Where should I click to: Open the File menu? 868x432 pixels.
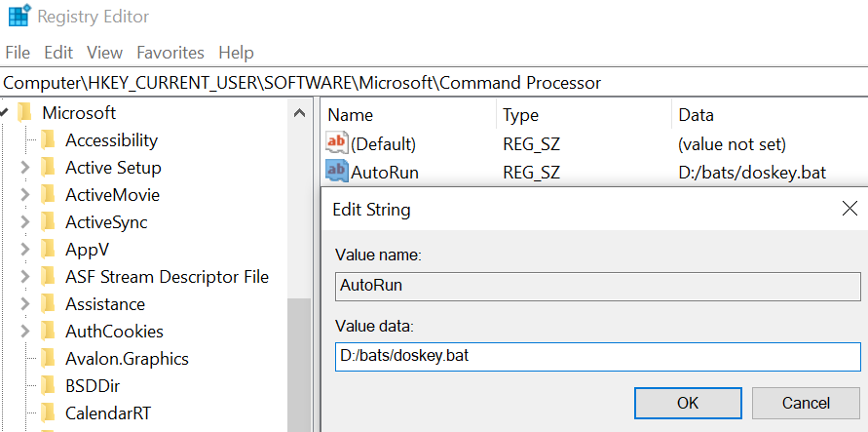tap(18, 53)
